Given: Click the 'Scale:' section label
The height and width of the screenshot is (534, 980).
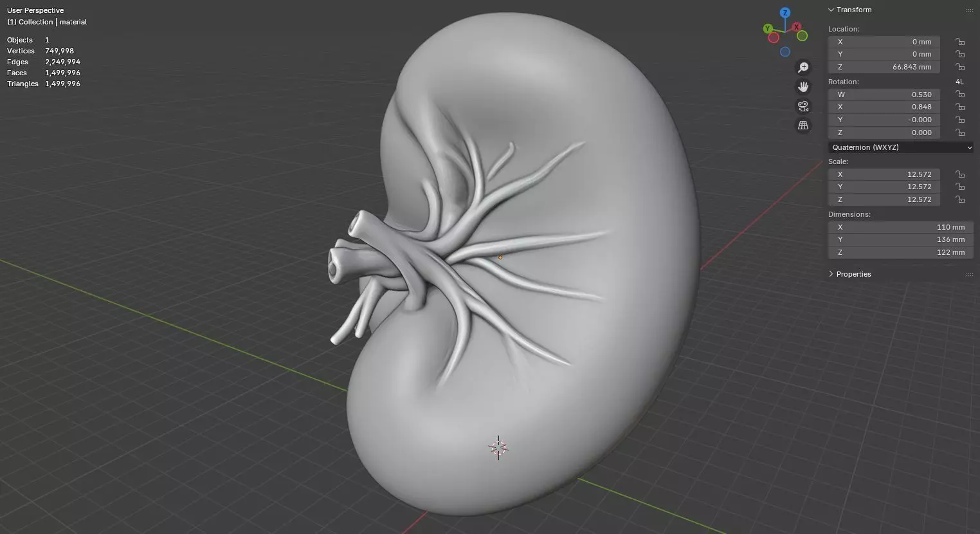Looking at the screenshot, I should pyautogui.click(x=839, y=161).
